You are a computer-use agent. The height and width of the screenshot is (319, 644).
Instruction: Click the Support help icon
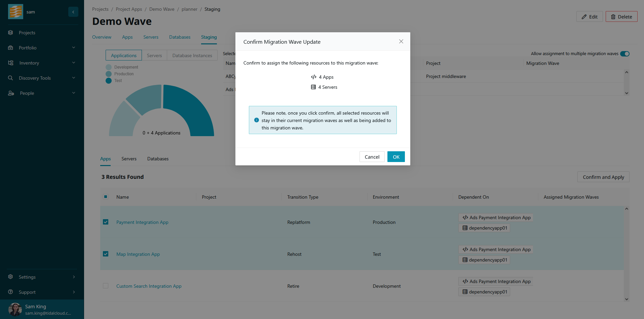[10, 292]
